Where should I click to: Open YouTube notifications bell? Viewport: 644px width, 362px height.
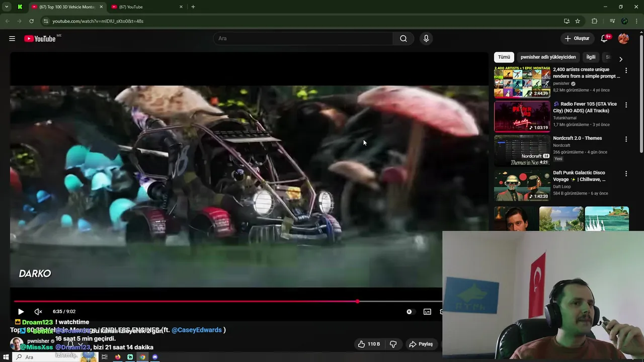click(605, 39)
